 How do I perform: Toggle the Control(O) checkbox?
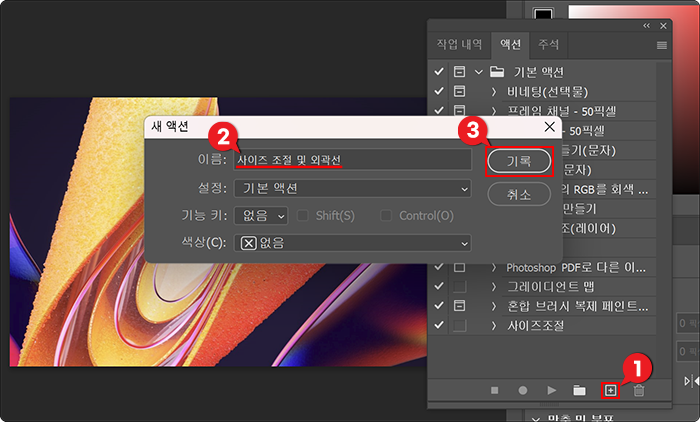(386, 216)
